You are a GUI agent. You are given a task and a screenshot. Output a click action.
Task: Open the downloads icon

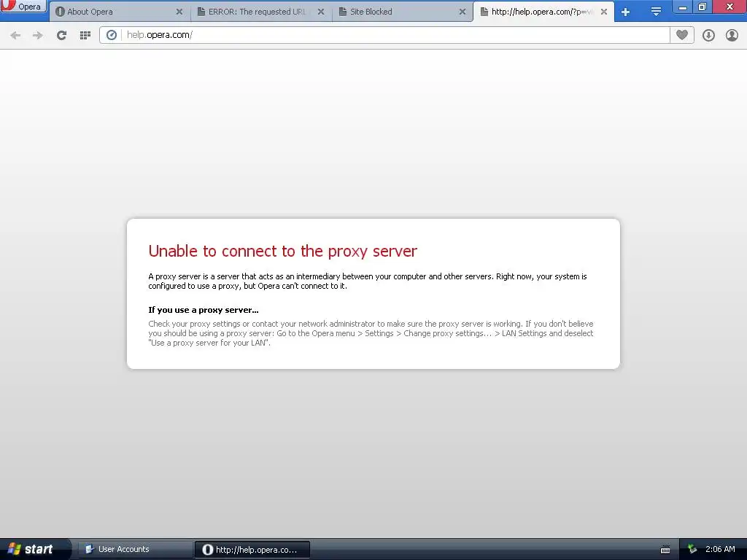point(708,35)
